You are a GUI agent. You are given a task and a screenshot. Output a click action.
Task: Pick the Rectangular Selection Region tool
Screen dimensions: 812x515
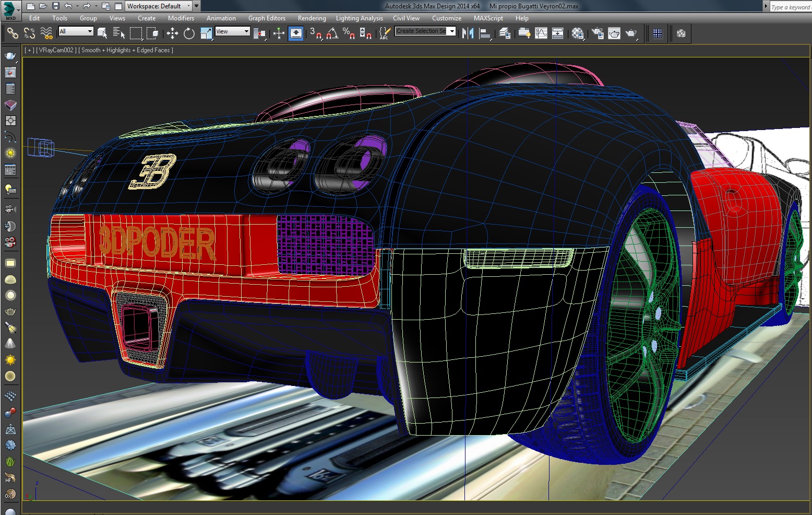[136, 33]
